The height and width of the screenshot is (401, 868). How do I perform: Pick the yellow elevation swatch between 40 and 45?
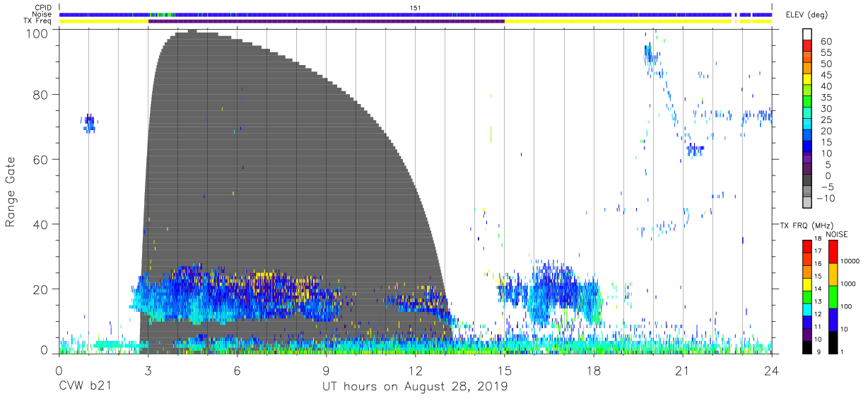808,81
